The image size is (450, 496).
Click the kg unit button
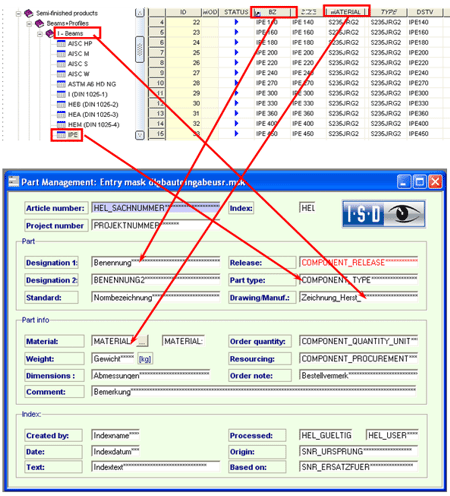145,359
